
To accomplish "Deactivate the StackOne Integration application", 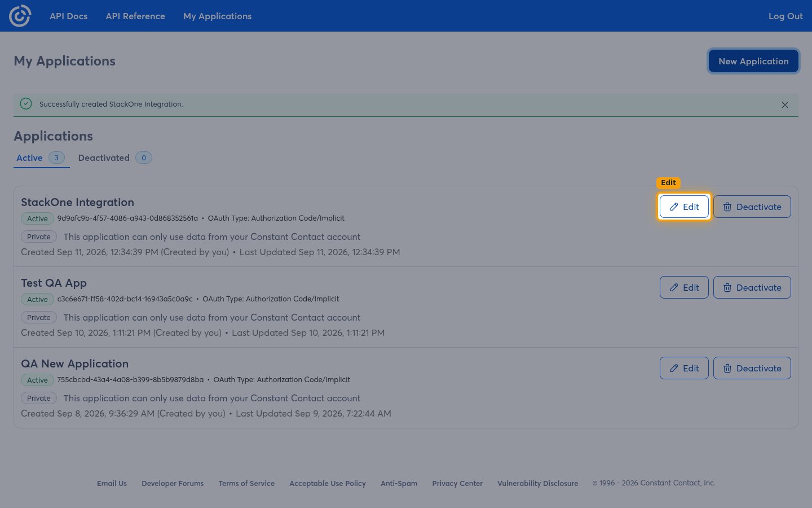I will (x=752, y=207).
